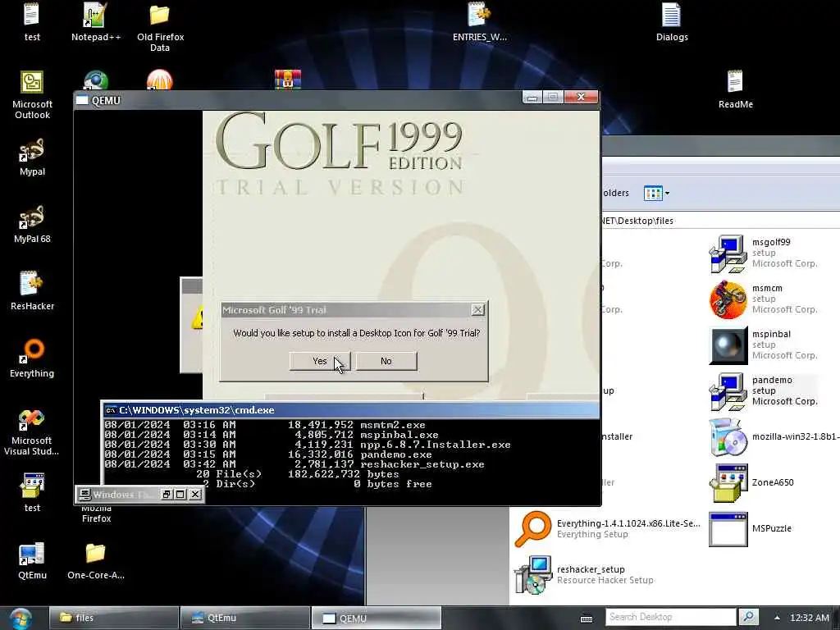Open the Dialogs desktop document
840x630 pixels.
click(672, 22)
